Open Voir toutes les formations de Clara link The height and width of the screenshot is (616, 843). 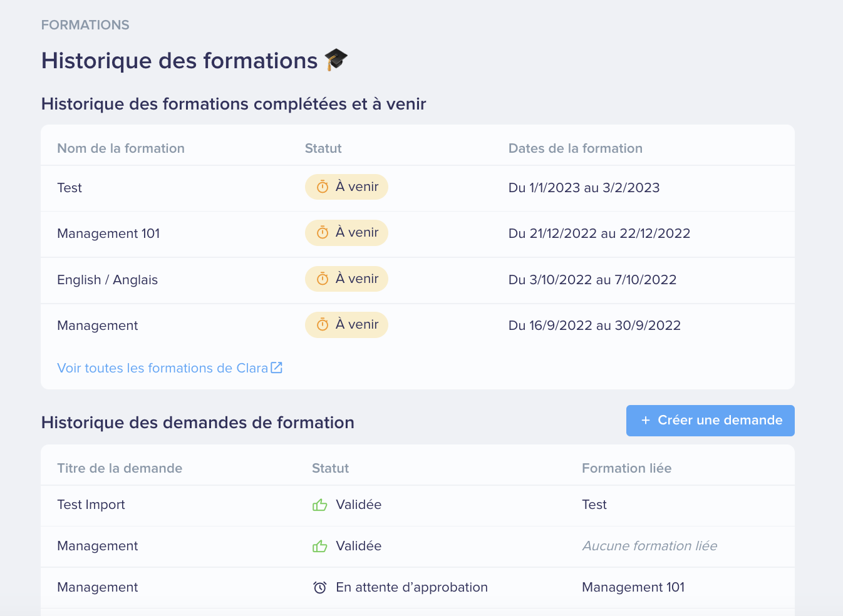(x=170, y=368)
